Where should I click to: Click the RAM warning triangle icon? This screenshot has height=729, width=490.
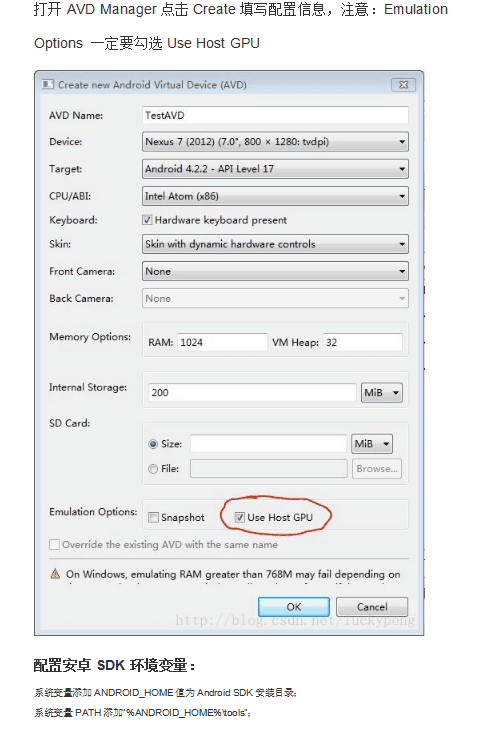click(x=55, y=574)
